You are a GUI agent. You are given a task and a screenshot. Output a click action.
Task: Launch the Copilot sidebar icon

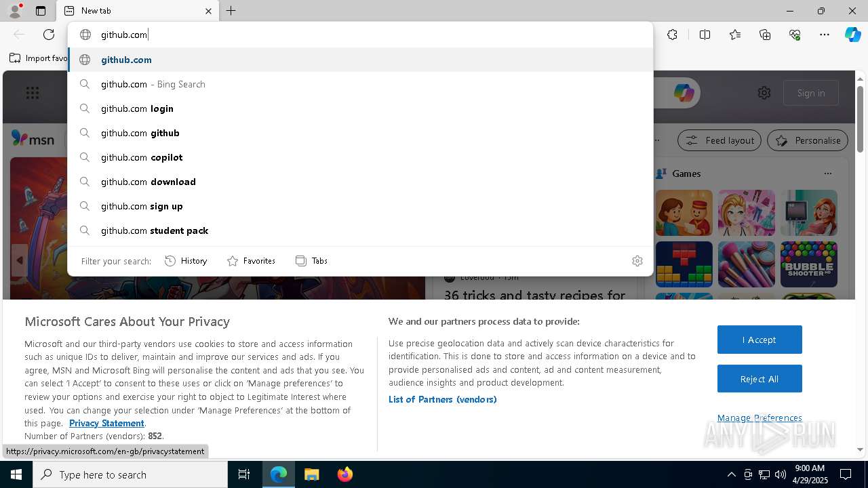852,35
